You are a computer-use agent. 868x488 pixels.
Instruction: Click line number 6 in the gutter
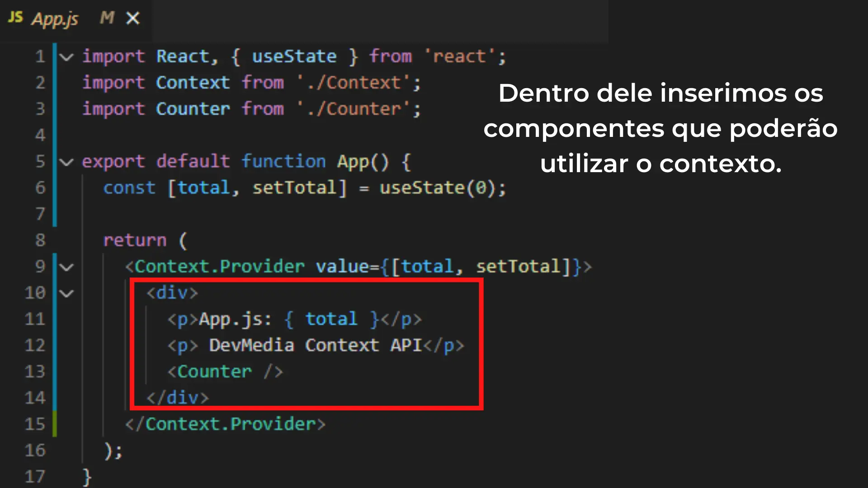pyautogui.click(x=40, y=188)
